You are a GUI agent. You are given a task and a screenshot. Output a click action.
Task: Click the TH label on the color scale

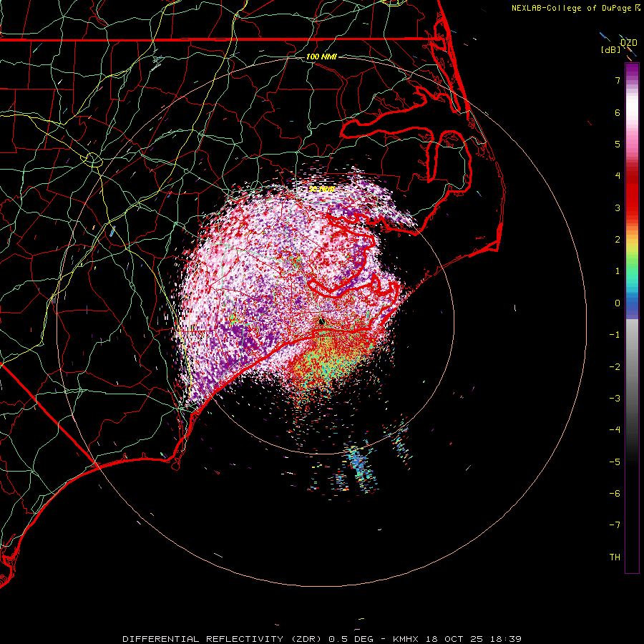[615, 557]
